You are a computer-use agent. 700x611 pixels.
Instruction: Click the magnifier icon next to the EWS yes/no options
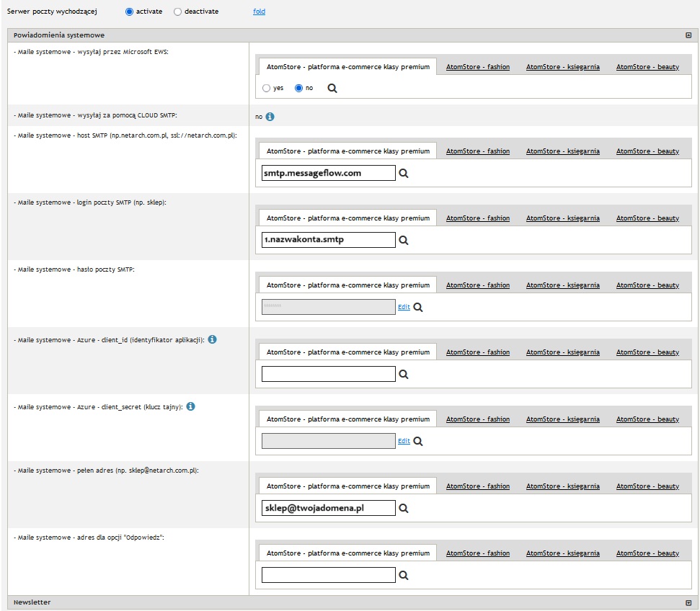(332, 88)
